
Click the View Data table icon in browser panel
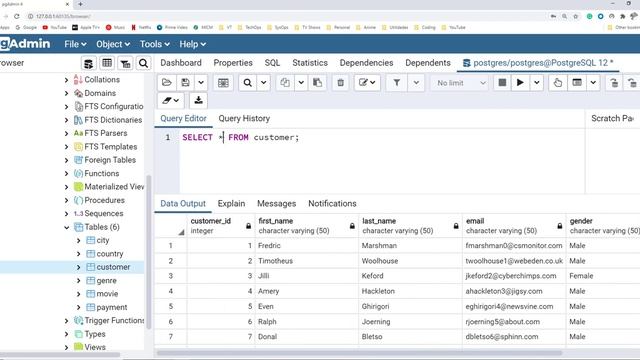107,63
